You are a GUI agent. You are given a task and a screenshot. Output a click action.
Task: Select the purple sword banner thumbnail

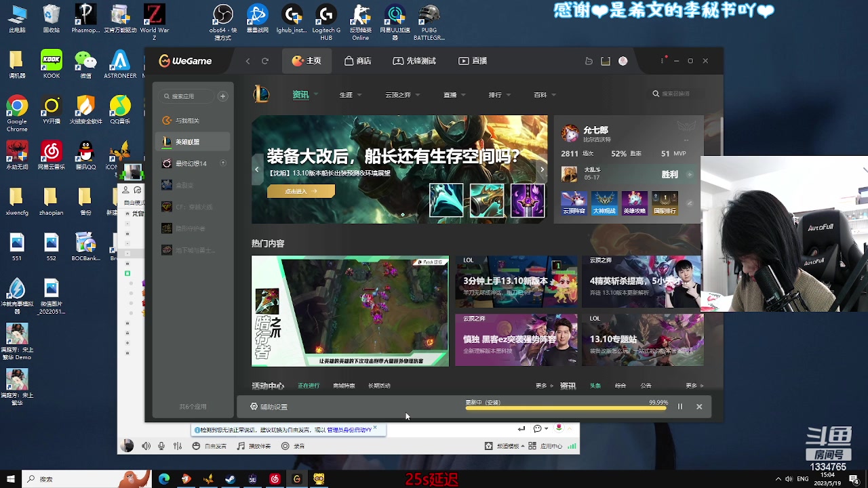[x=528, y=201]
